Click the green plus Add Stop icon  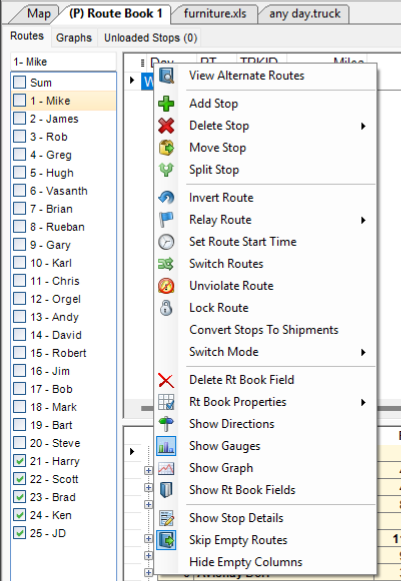point(166,104)
